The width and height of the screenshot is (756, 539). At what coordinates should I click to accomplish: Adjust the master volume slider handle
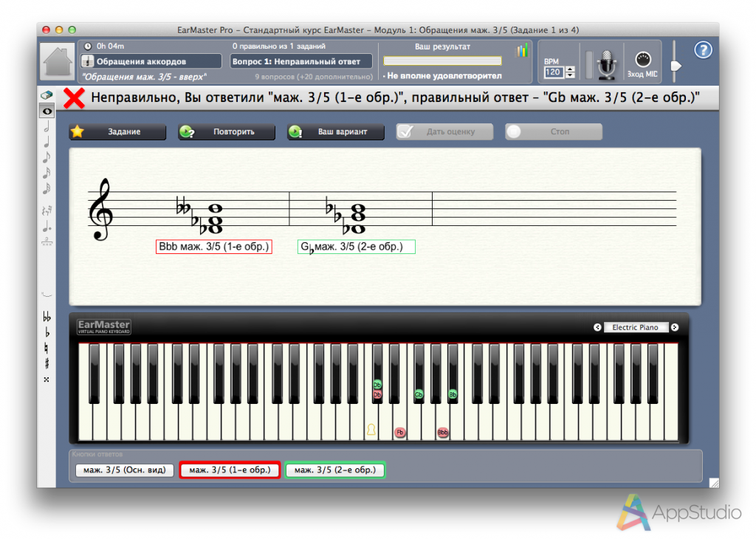(676, 66)
